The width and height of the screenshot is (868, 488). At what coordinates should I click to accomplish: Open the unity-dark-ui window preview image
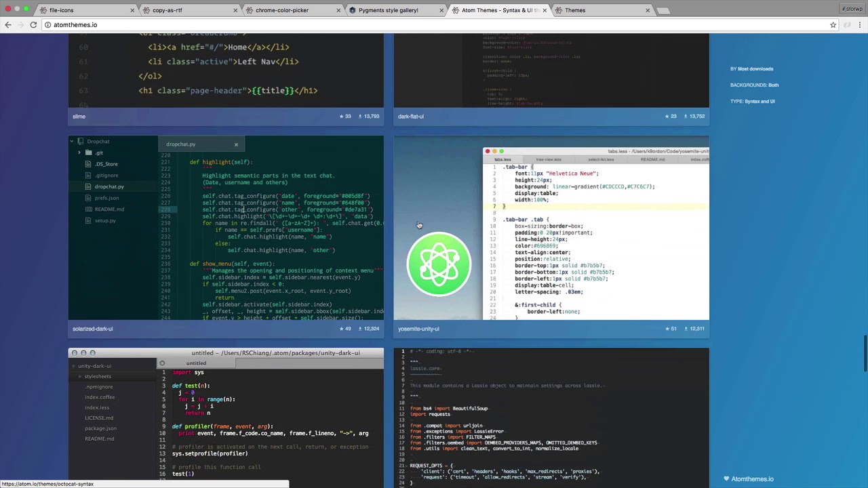[x=226, y=418]
